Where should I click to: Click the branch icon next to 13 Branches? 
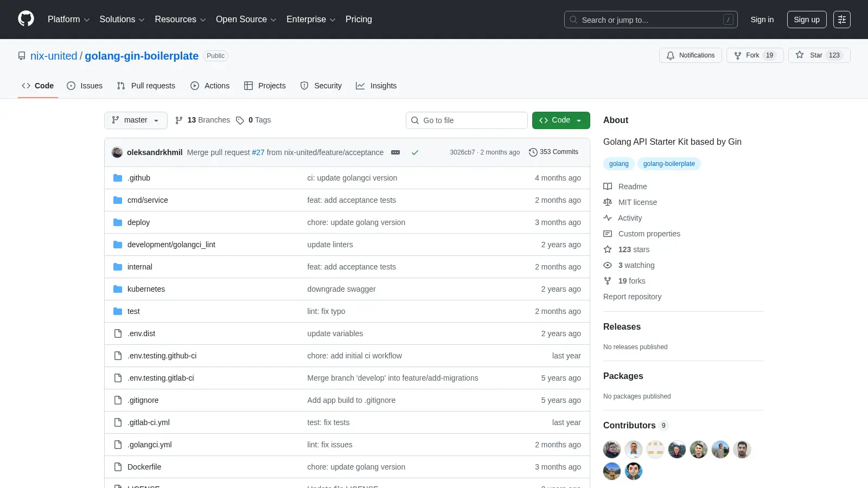click(179, 120)
